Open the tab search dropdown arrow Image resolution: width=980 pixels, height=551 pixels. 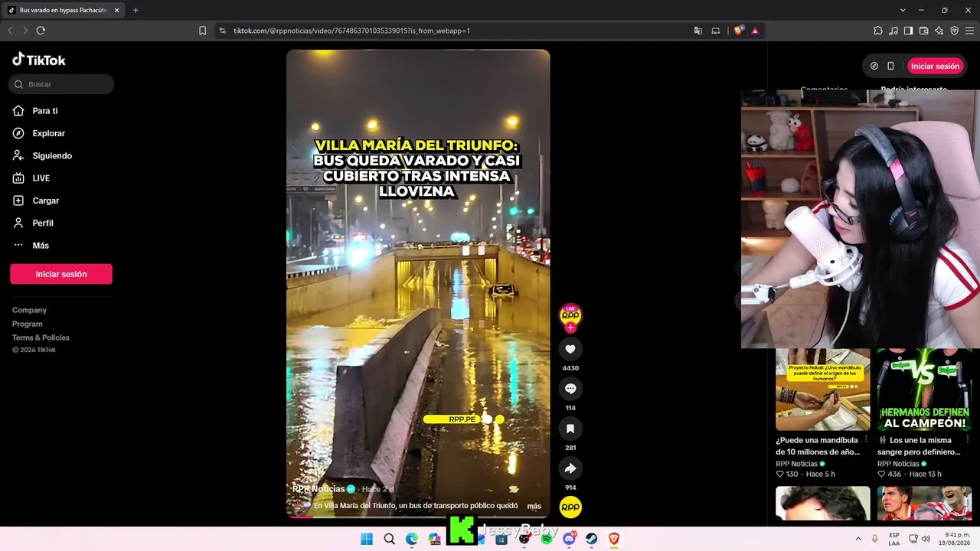(x=903, y=10)
